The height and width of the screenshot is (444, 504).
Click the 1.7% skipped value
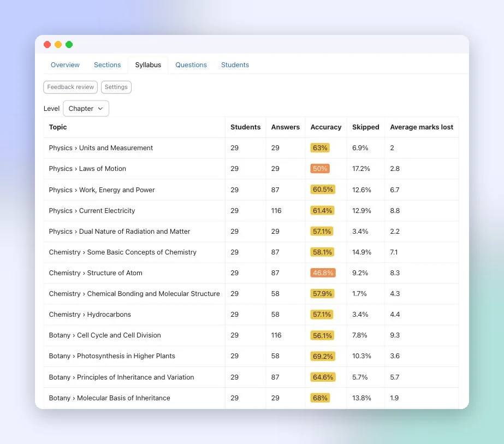click(x=359, y=293)
